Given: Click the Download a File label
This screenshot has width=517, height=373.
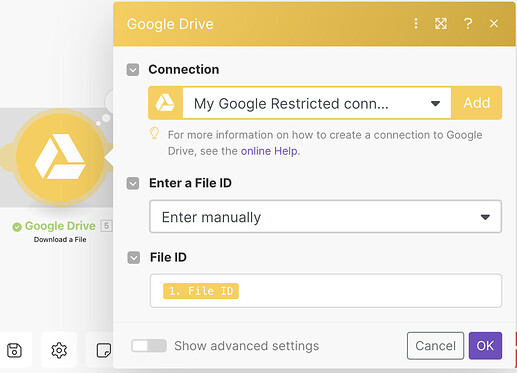Looking at the screenshot, I should pos(60,240).
